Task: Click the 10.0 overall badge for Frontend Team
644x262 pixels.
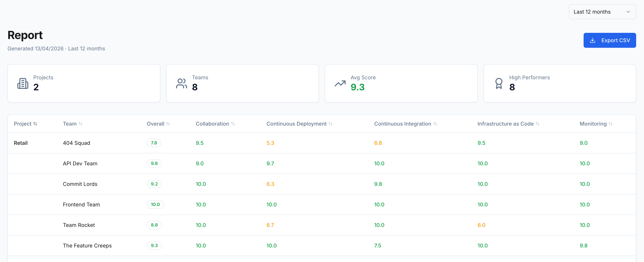Action: 155,205
